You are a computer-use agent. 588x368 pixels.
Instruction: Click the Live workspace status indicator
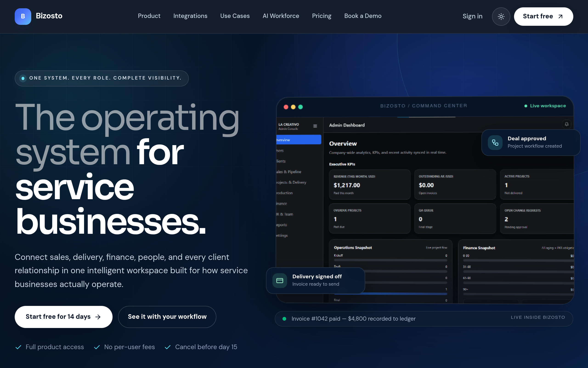(x=545, y=106)
